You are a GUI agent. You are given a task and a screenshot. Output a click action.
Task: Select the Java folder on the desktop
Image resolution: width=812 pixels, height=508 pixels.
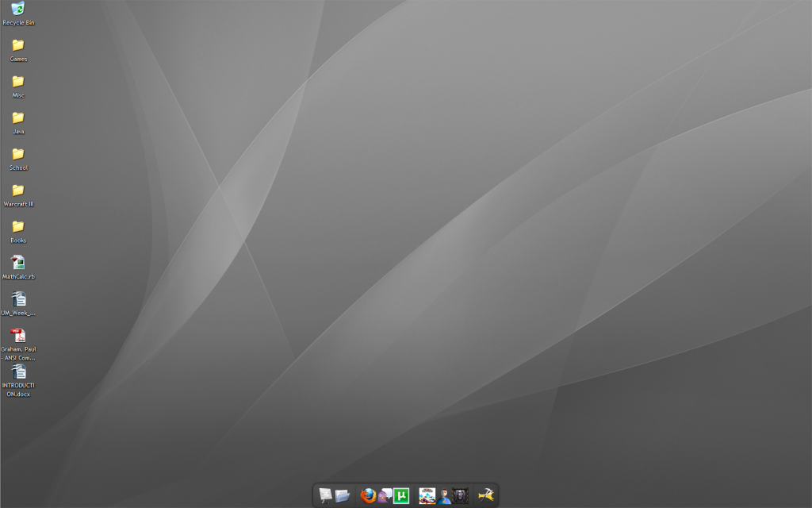(18, 123)
